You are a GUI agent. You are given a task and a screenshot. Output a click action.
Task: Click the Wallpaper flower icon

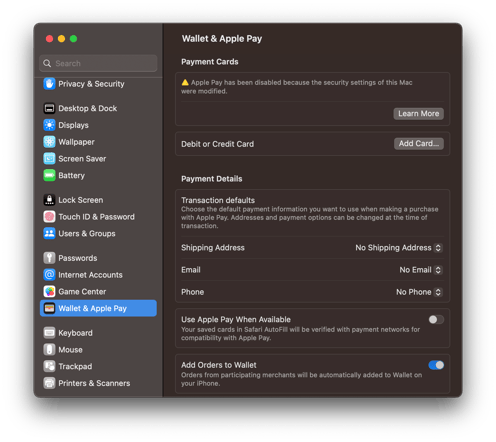[x=49, y=142]
